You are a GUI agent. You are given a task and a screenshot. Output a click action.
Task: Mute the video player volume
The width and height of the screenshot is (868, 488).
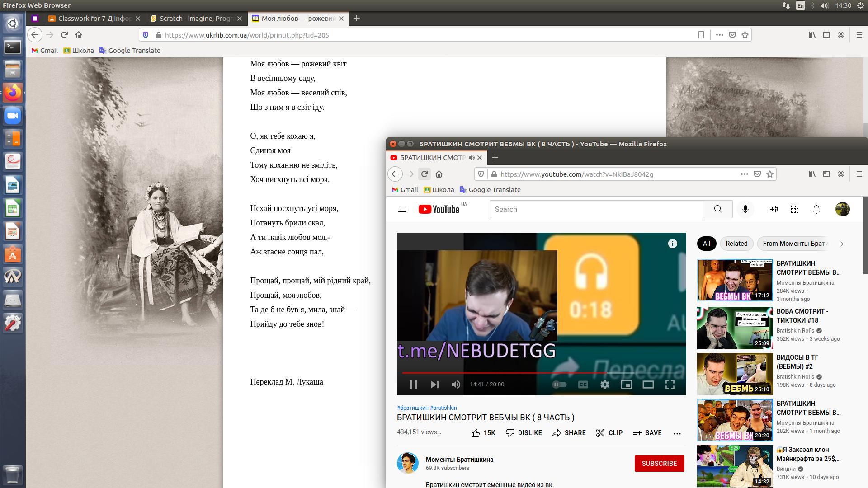point(456,385)
